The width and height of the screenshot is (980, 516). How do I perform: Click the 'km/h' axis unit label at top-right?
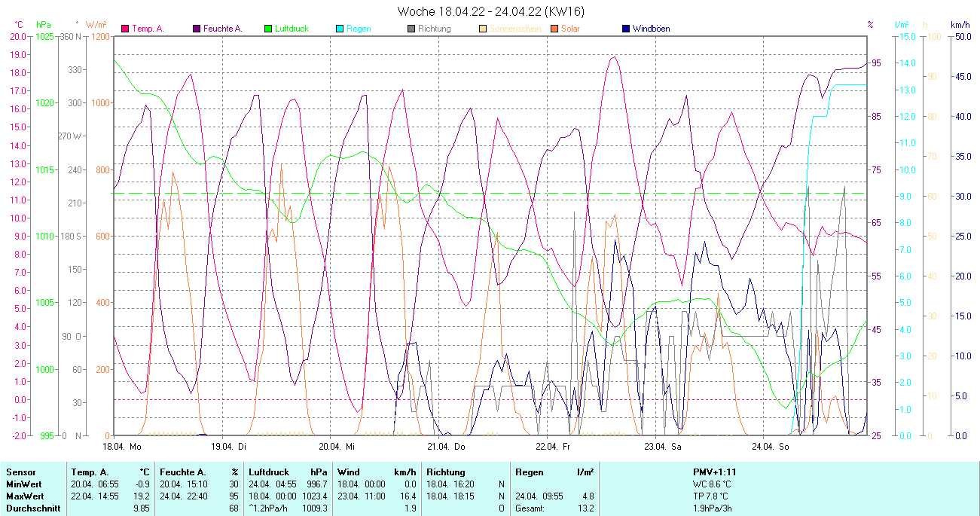click(960, 25)
